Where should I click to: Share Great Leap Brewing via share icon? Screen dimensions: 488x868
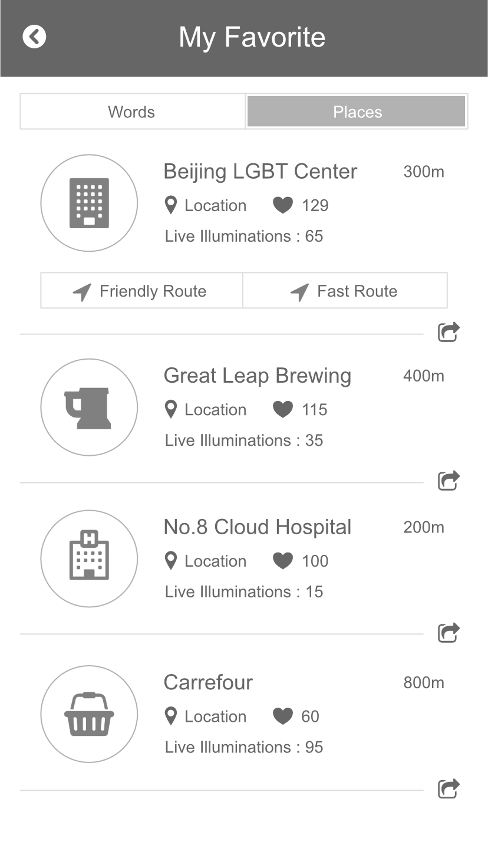(449, 481)
